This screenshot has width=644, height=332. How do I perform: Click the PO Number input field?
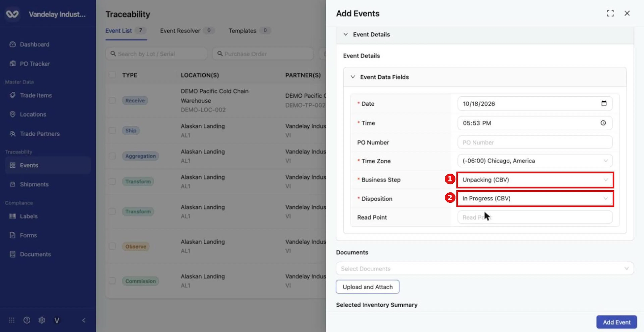click(535, 142)
